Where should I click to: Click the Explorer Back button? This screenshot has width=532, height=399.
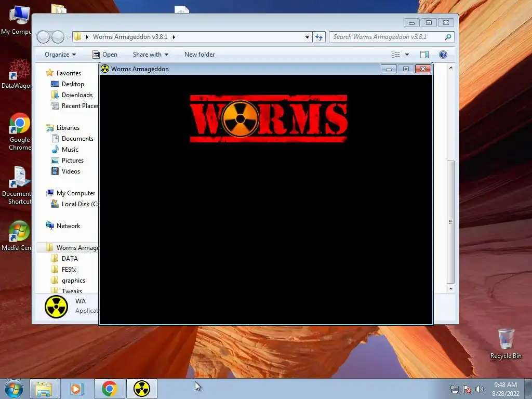[43, 37]
